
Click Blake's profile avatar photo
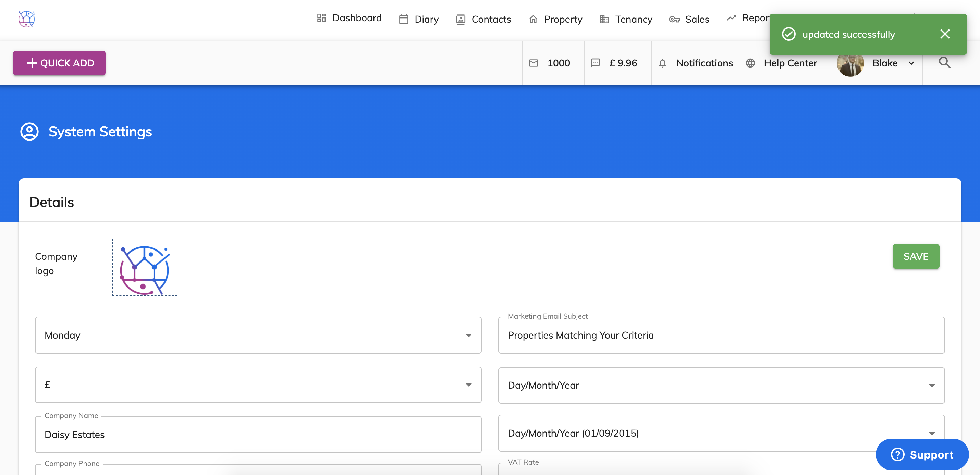click(850, 65)
